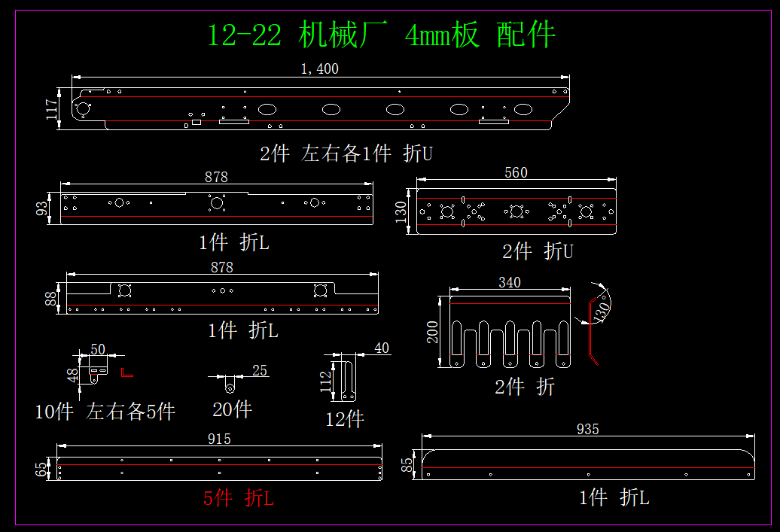Click the "2件 折U" label
The image size is (780, 532).
(538, 251)
